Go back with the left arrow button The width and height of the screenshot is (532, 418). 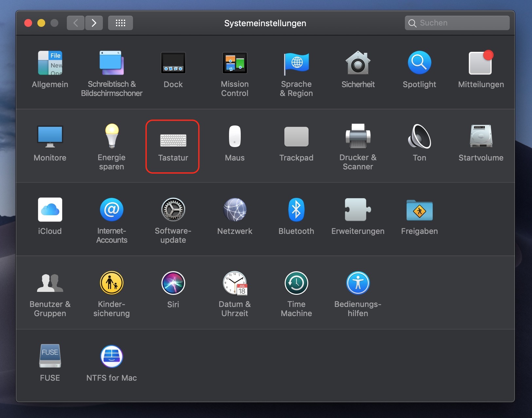pyautogui.click(x=76, y=23)
